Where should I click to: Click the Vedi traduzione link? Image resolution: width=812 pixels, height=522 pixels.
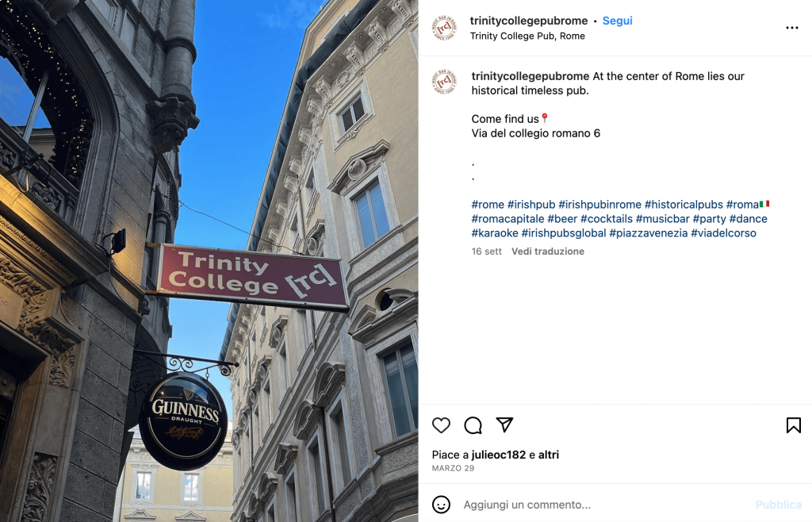[548, 251]
